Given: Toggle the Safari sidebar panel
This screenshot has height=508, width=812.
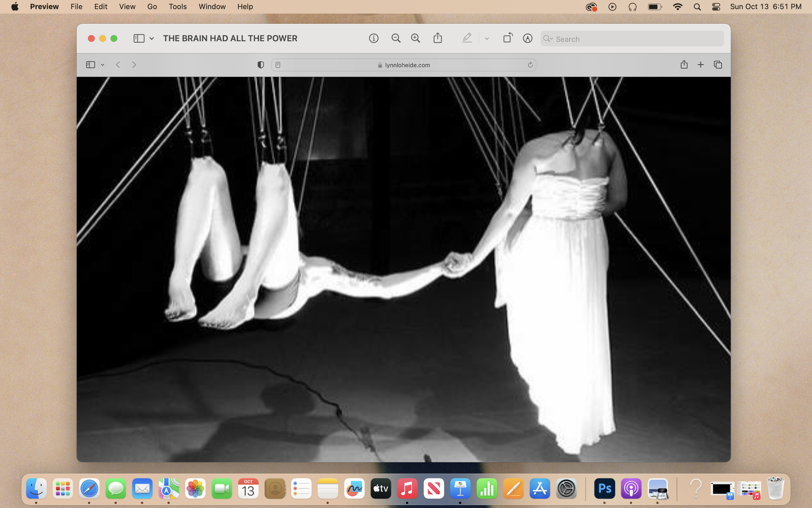Looking at the screenshot, I should click(90, 64).
